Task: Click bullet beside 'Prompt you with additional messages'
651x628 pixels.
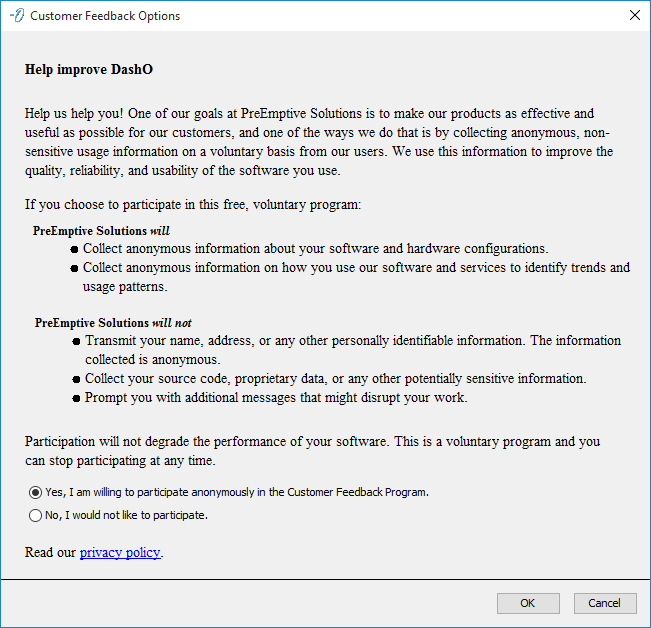Action: click(x=77, y=398)
